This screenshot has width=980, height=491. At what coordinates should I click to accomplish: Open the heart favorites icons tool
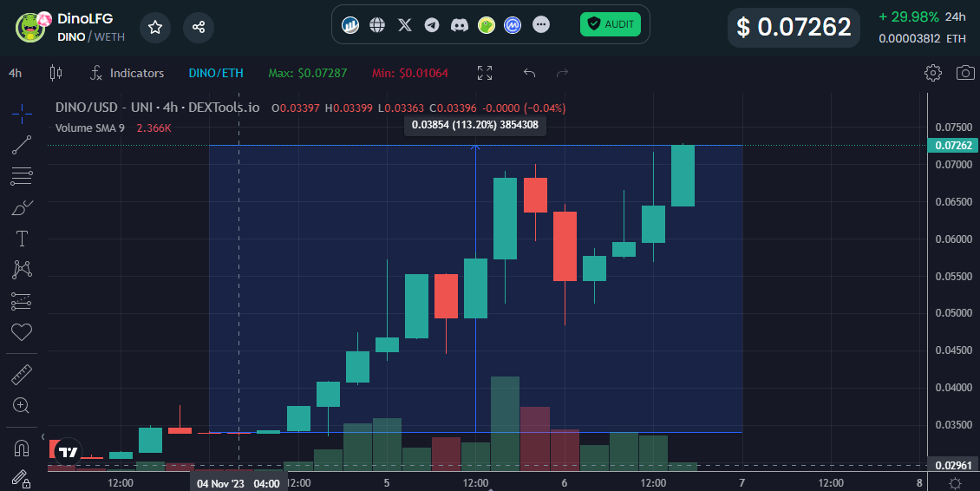tap(22, 332)
